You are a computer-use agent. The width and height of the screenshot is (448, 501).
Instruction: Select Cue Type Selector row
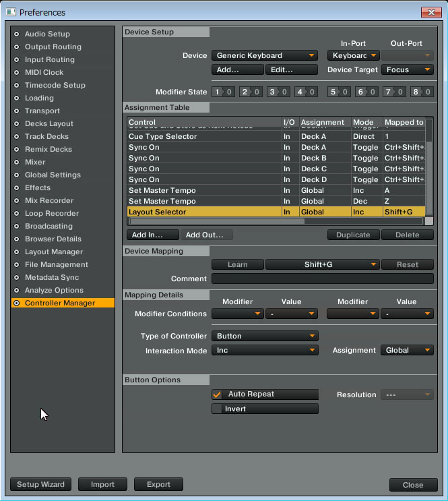coord(276,136)
